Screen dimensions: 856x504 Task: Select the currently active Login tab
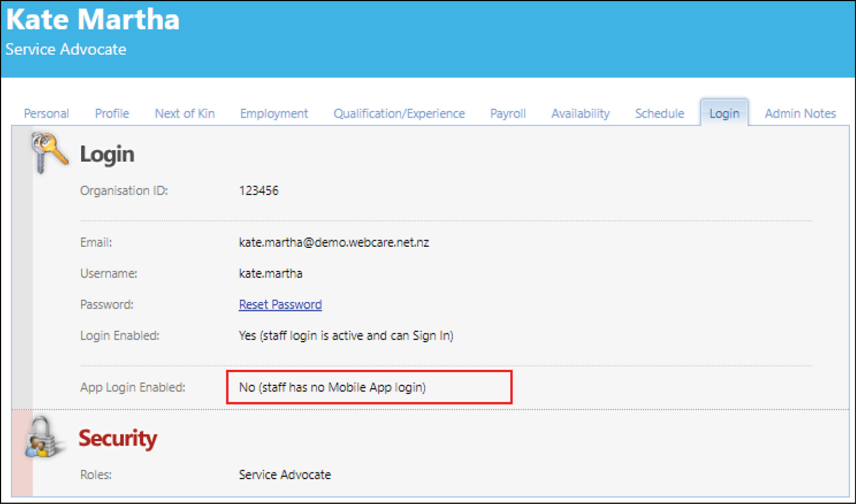(725, 113)
